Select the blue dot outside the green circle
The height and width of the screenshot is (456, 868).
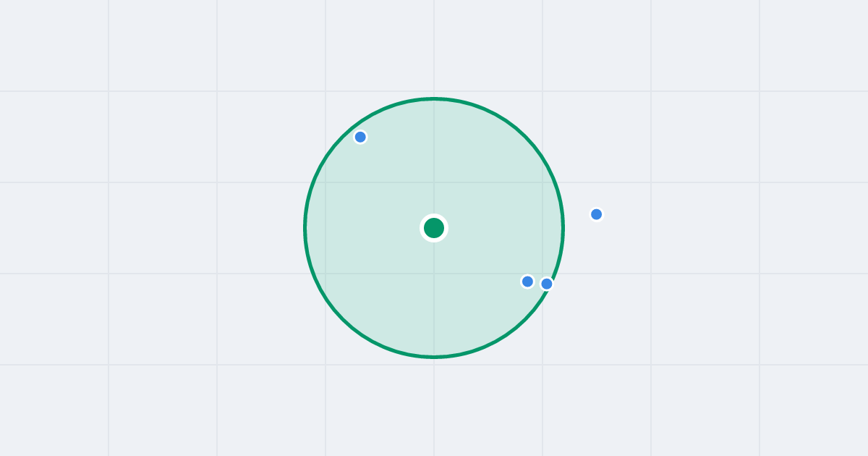597,214
